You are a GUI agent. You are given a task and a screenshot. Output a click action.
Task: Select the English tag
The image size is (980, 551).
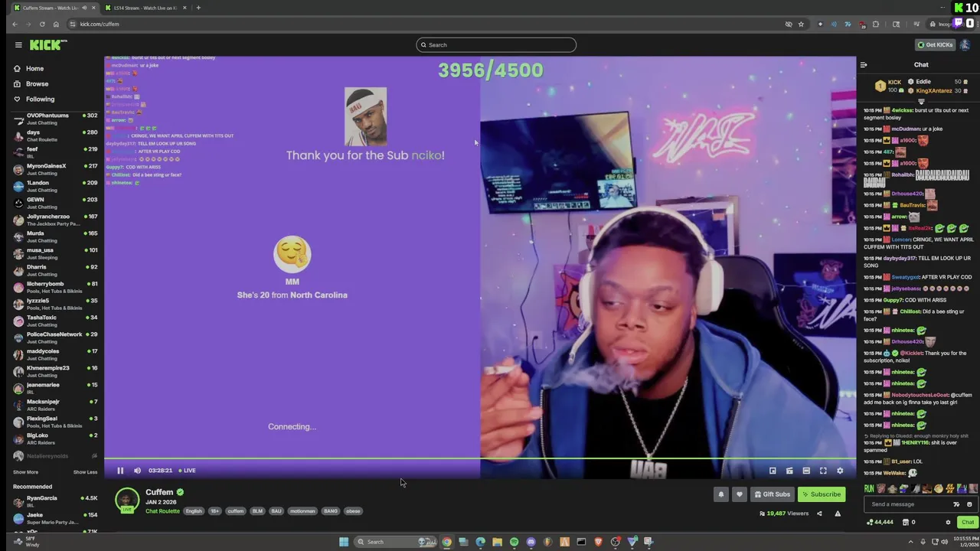tap(194, 511)
